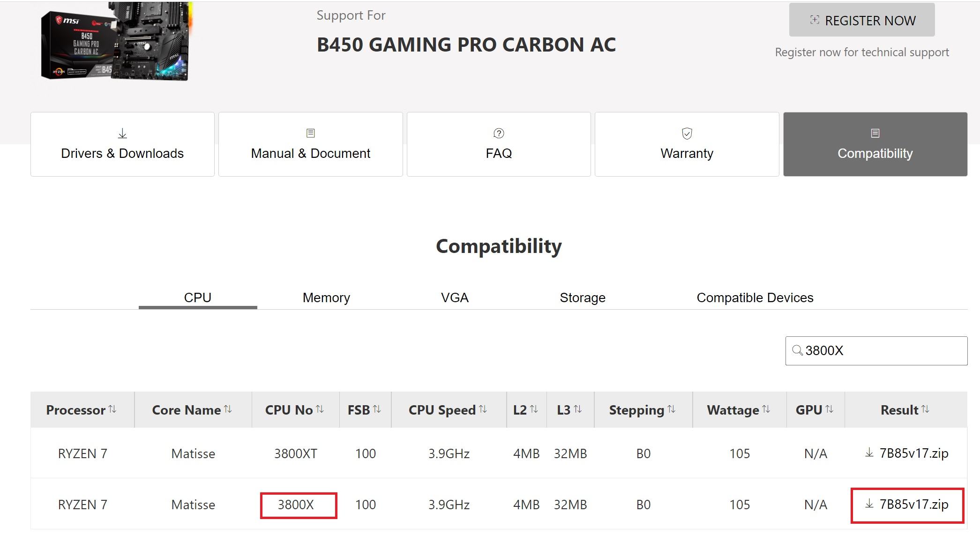Open Manual & Document section
This screenshot has height=542, width=980.
[x=311, y=144]
